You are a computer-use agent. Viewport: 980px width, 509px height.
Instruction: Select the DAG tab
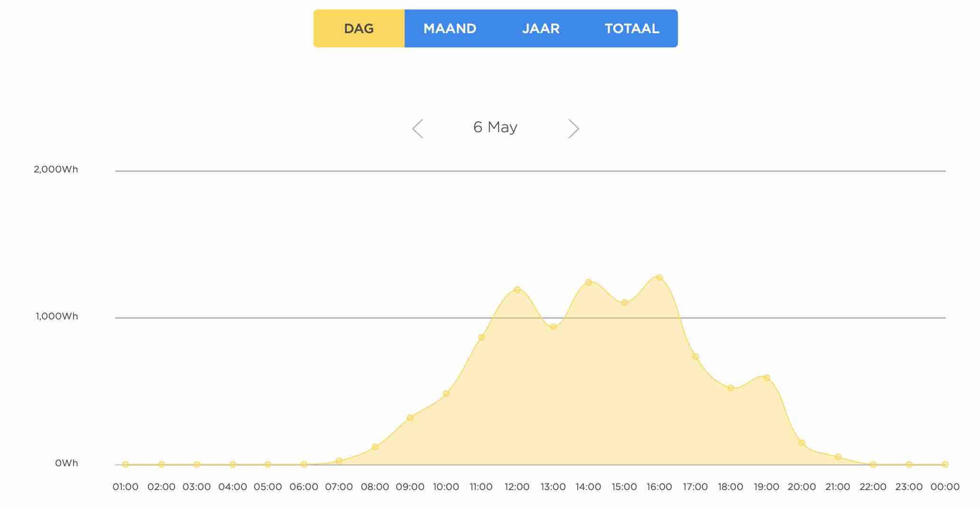click(x=359, y=28)
